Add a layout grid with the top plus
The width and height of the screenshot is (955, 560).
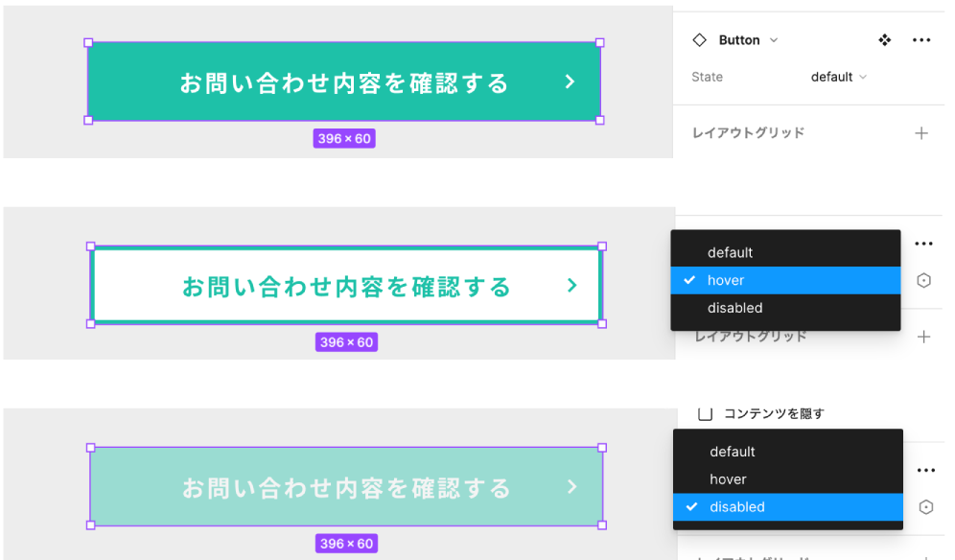point(920,133)
